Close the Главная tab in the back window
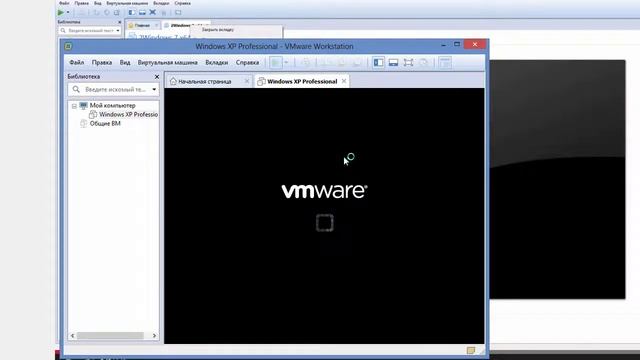Screen dimensions: 640x360 pyautogui.click(x=156, y=25)
